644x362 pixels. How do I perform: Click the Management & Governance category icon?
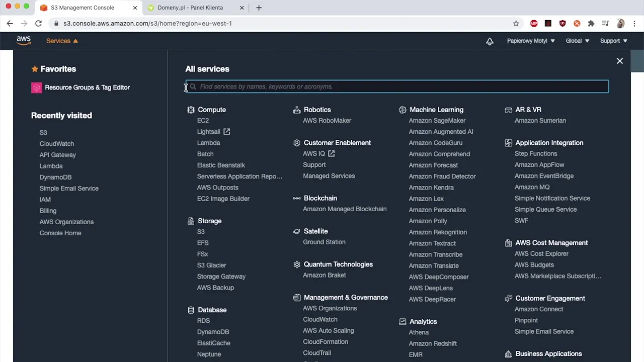(x=297, y=298)
